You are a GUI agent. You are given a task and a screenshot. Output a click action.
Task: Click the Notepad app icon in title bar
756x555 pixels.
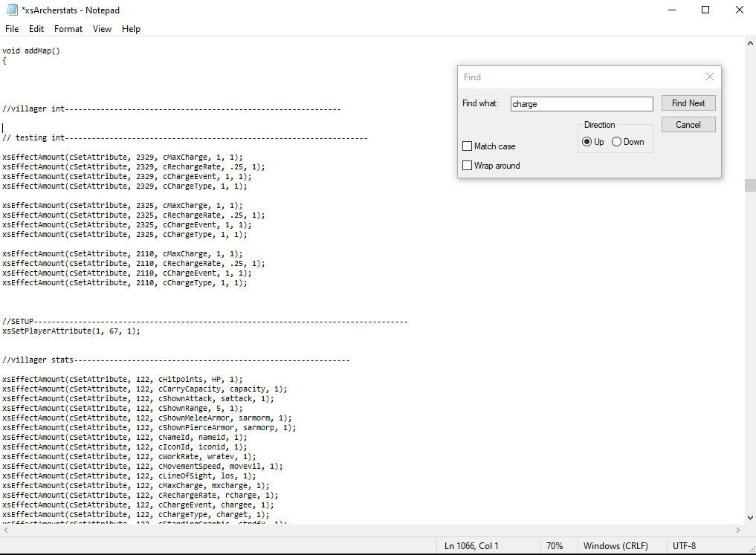tap(11, 10)
